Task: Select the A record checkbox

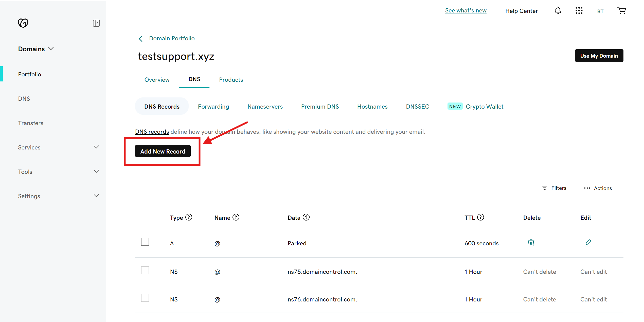Action: [145, 242]
